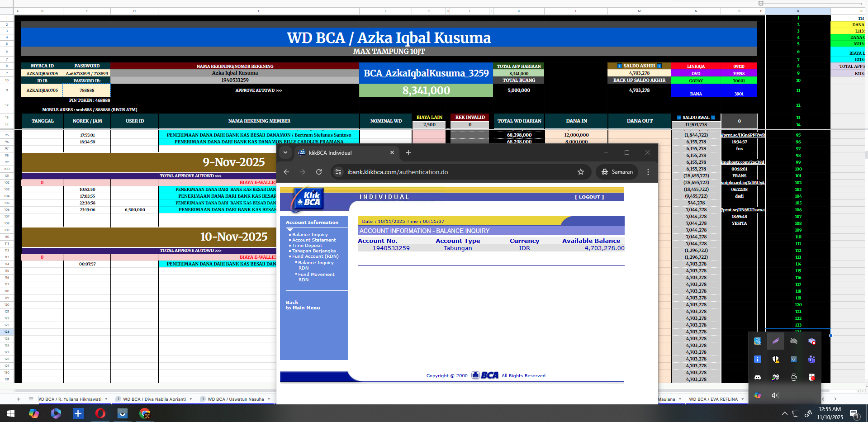Close the klikBCA Individual tab

click(x=392, y=152)
